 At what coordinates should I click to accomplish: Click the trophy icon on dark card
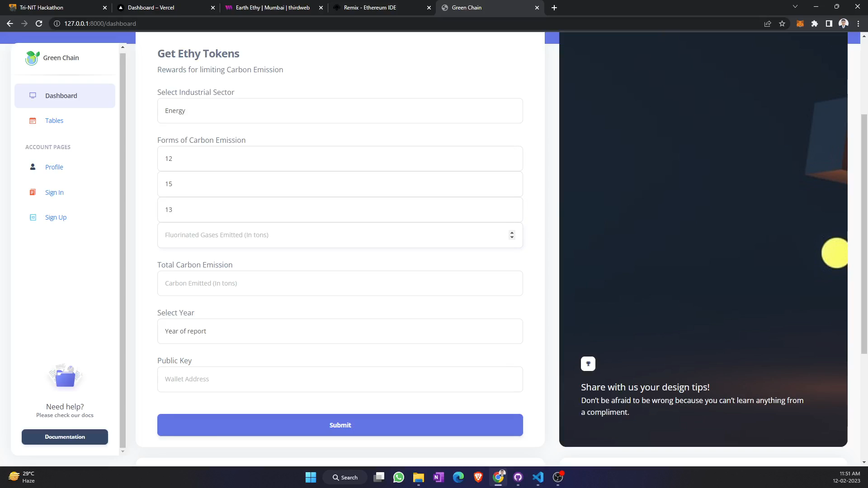[588, 364]
